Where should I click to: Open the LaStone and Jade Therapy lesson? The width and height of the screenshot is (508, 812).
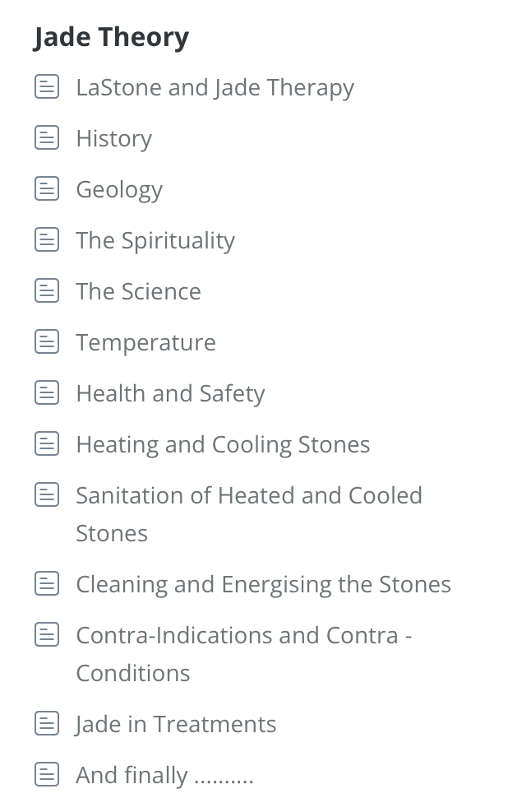(215, 87)
